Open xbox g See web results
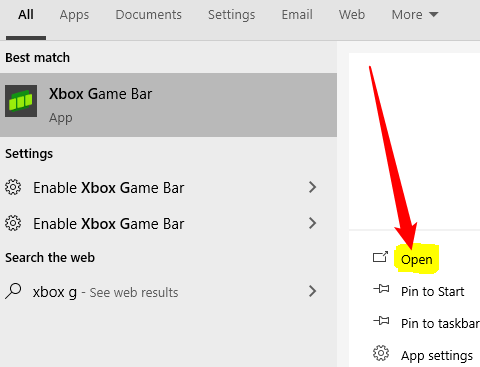Viewport: 480px width, 367px height. [x=168, y=292]
